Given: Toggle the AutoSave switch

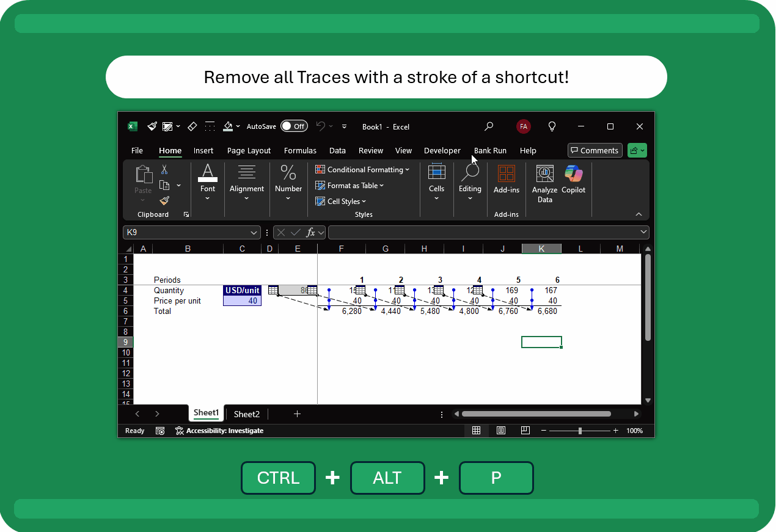Looking at the screenshot, I should 294,126.
